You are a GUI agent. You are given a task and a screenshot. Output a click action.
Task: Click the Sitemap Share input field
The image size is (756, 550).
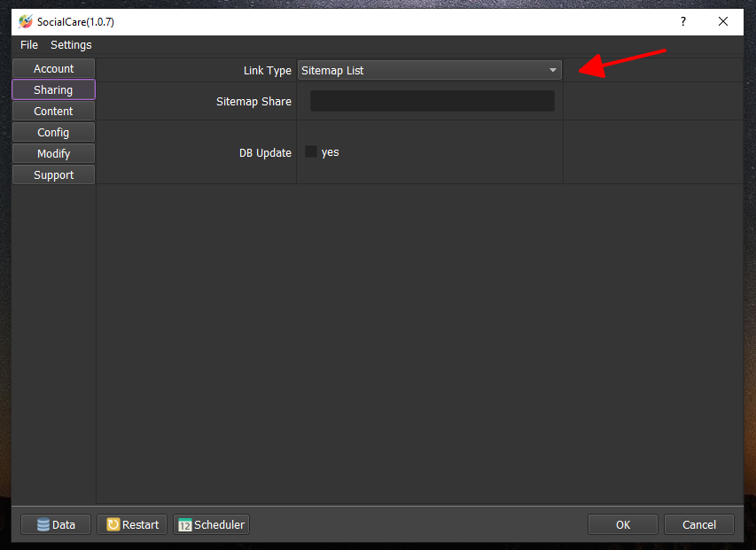click(x=432, y=101)
